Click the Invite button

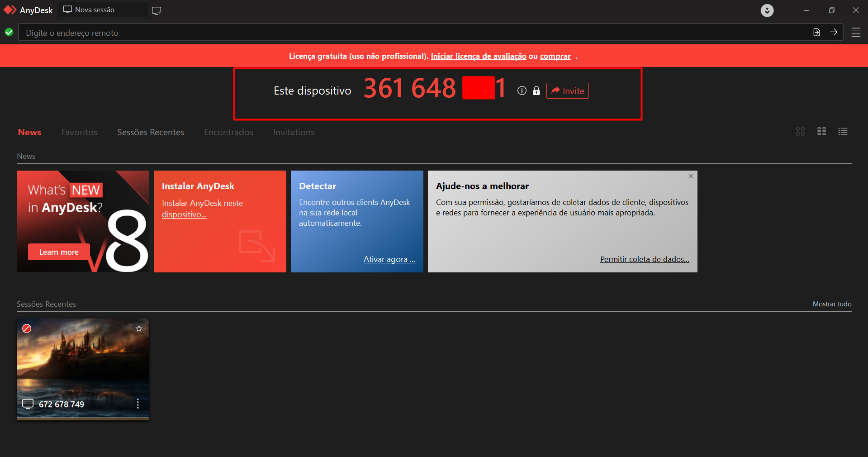click(568, 91)
